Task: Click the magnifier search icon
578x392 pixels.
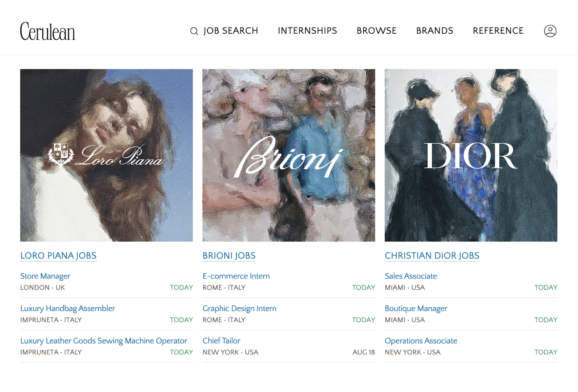Action: [194, 31]
